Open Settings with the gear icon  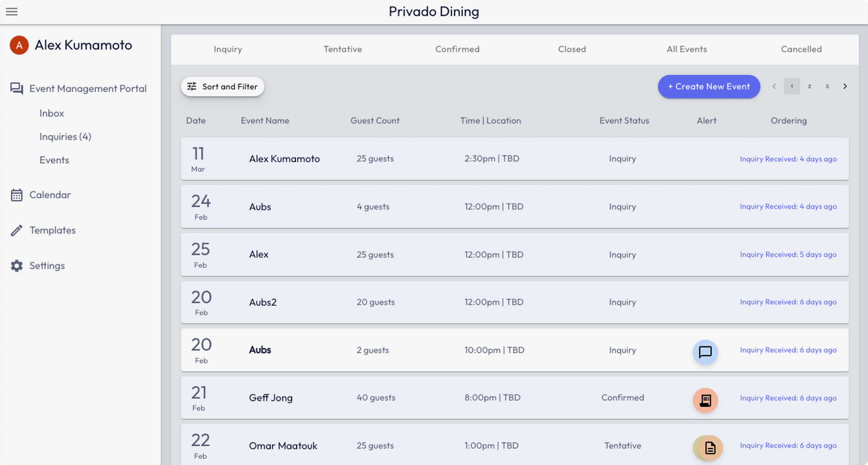point(16,266)
